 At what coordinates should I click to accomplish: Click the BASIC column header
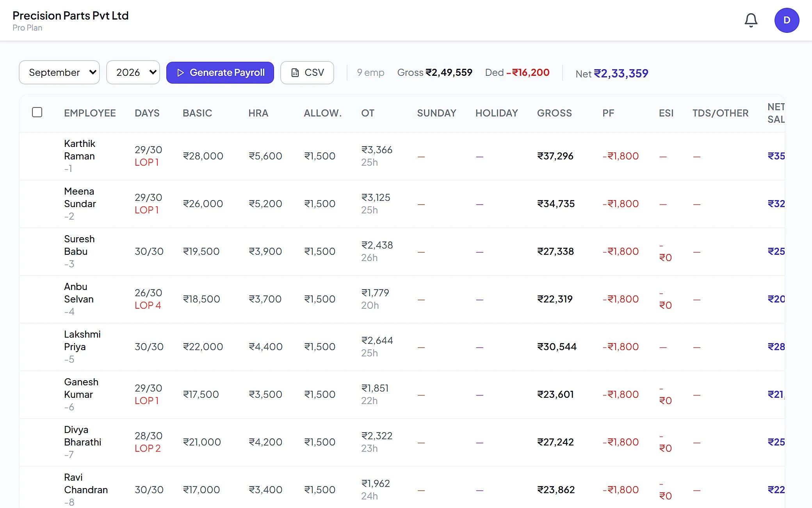(197, 113)
